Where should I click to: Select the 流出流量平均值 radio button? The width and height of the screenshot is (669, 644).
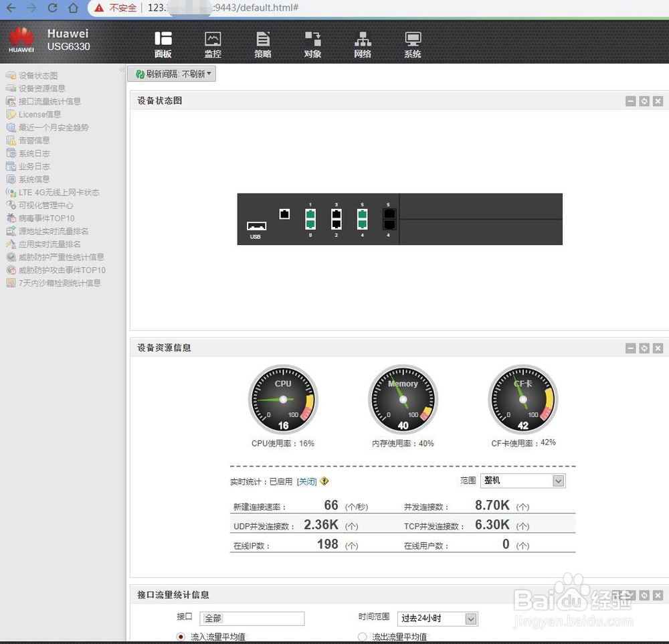click(x=361, y=637)
